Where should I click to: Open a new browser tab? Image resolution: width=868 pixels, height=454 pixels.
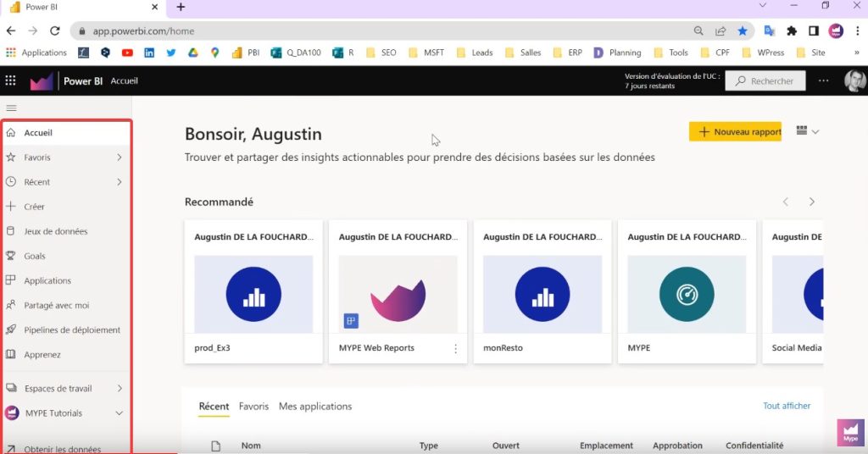point(181,7)
